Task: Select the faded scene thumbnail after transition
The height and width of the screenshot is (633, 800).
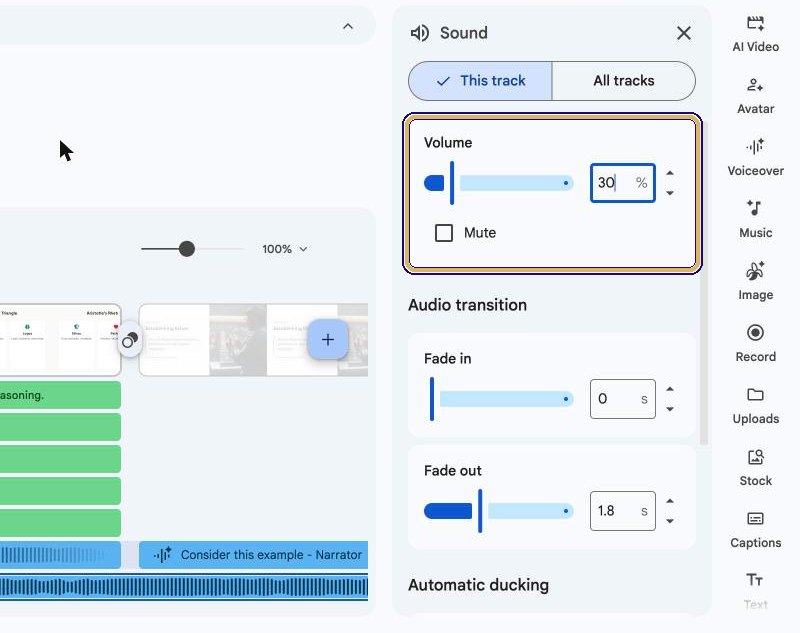Action: pos(254,340)
